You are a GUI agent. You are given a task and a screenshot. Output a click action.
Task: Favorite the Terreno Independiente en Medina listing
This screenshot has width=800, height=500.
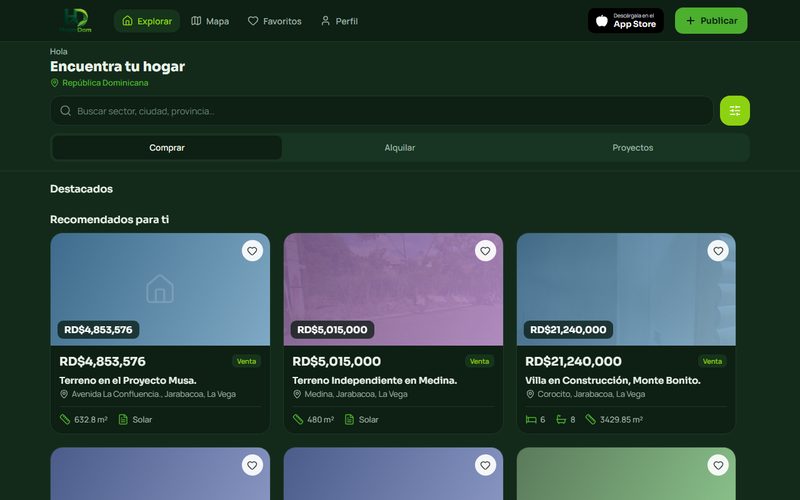point(485,251)
